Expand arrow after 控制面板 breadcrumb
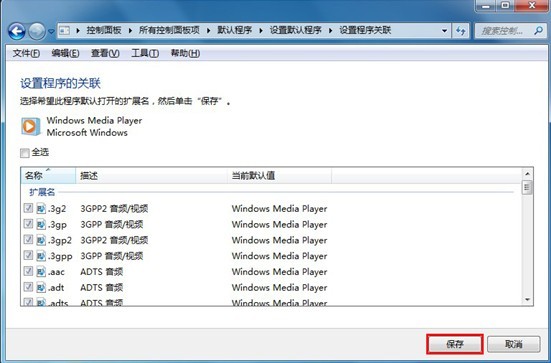551x363 pixels. coord(130,31)
